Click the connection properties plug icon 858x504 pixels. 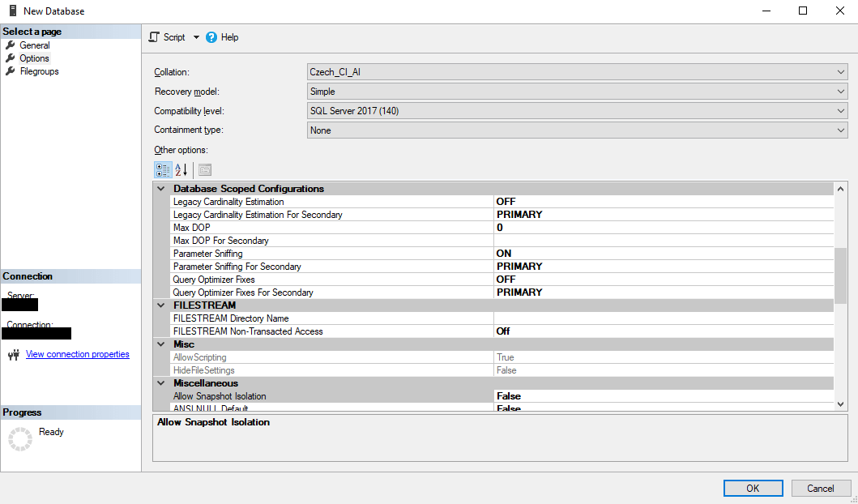click(15, 355)
